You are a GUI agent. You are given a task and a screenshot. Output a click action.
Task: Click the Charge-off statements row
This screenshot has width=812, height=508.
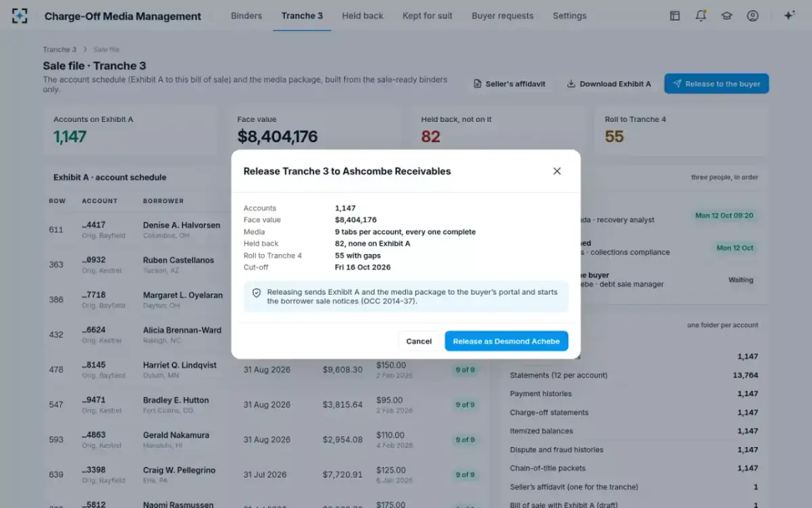(x=634, y=412)
